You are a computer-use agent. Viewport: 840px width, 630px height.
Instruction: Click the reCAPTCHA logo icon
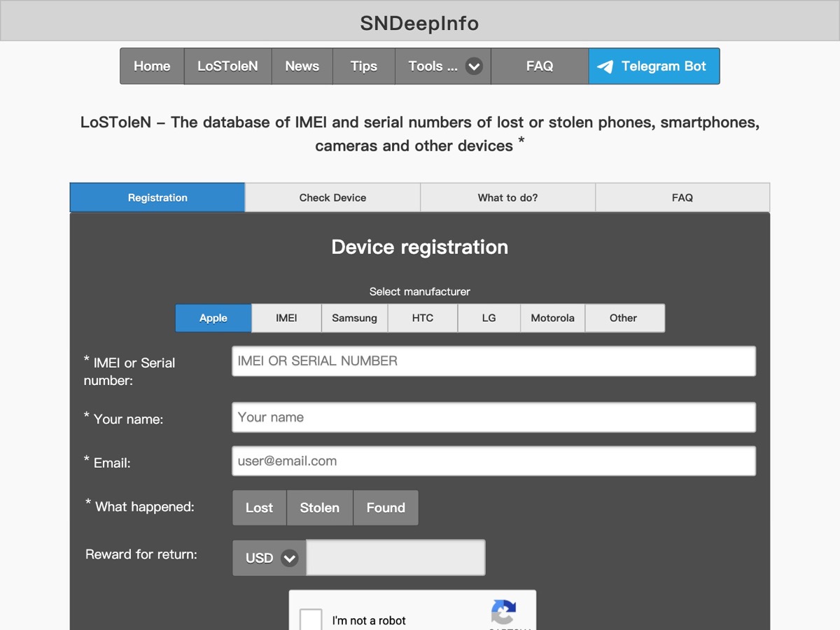[x=503, y=612]
